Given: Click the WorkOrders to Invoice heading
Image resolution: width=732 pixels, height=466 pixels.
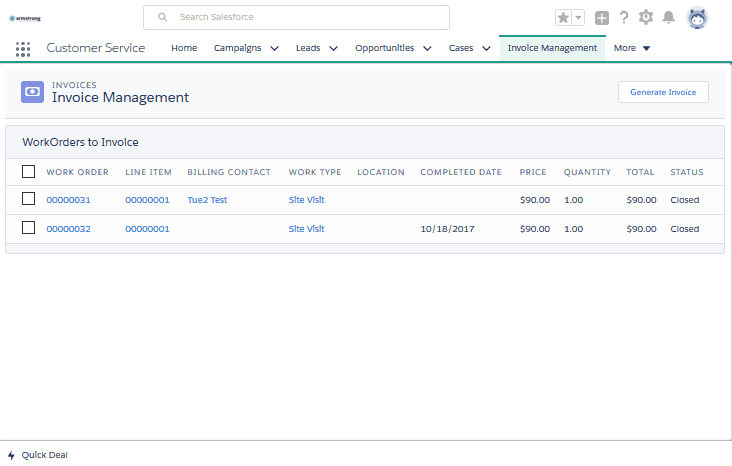Looking at the screenshot, I should point(80,142).
